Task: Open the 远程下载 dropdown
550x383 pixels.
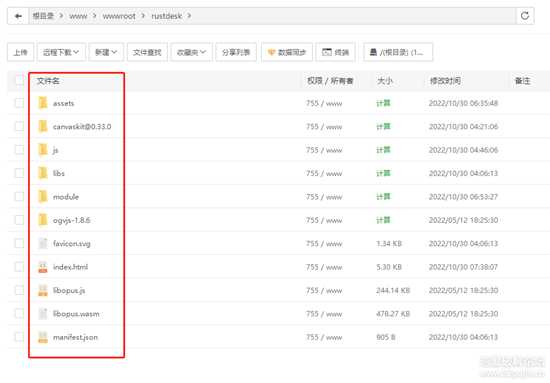Action: [61, 52]
